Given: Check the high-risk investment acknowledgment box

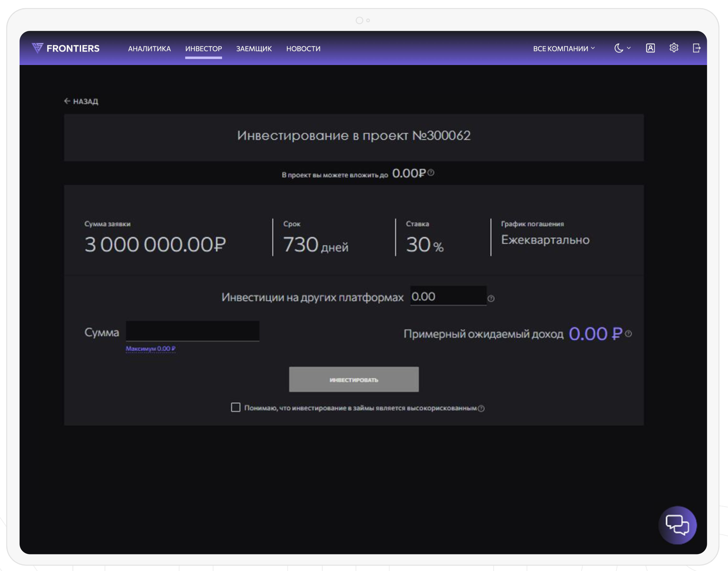Looking at the screenshot, I should pos(235,408).
